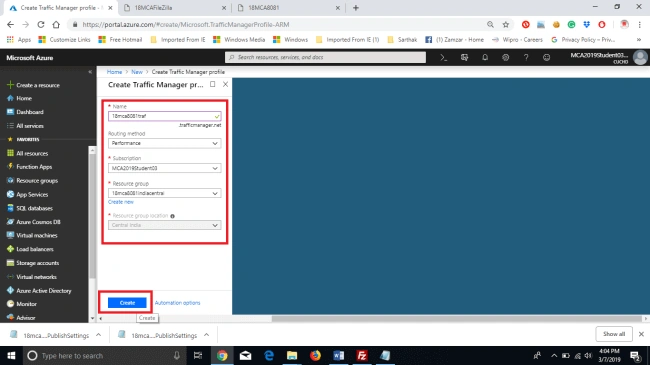Viewport: 650px width, 365px height.
Task: Click the Automation options link
Action: pos(177,303)
